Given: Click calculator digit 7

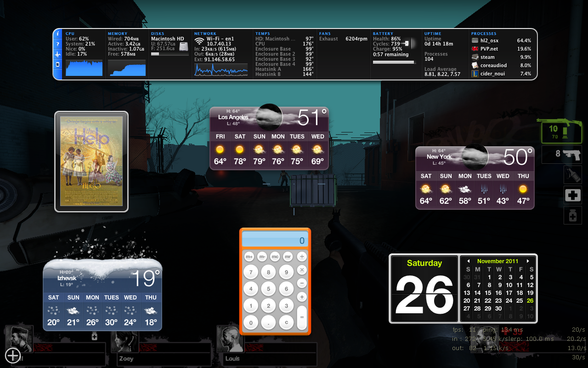Looking at the screenshot, I should coord(251,272).
